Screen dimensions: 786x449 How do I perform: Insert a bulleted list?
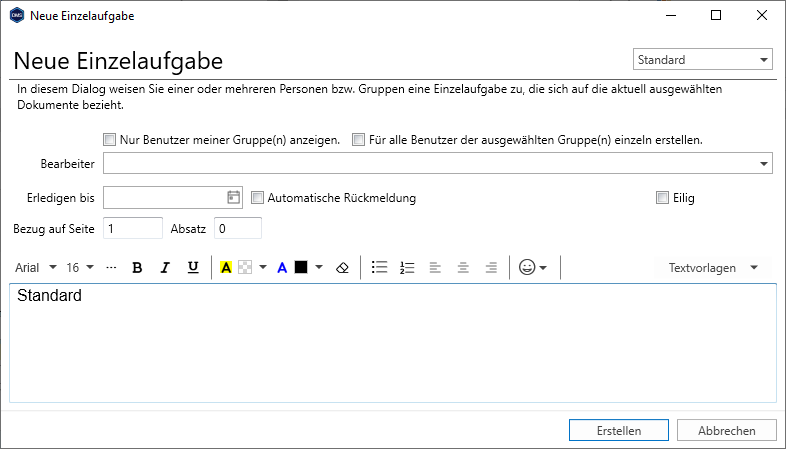pyautogui.click(x=379, y=267)
